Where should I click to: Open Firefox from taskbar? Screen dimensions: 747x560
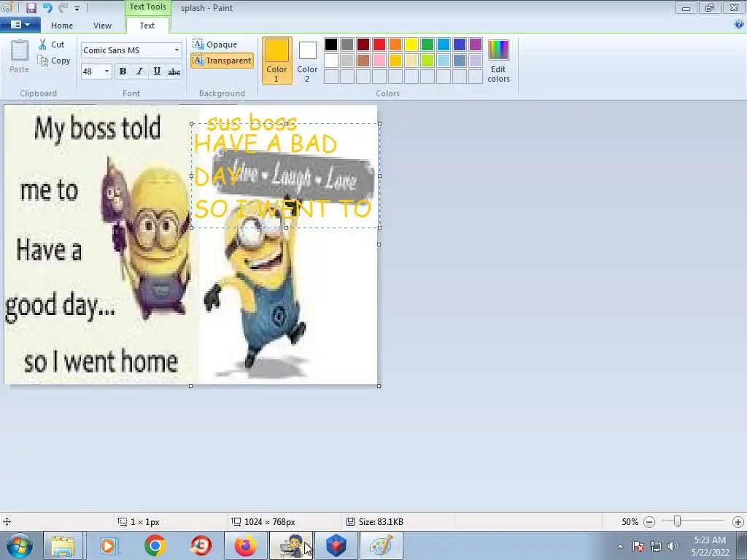click(246, 545)
